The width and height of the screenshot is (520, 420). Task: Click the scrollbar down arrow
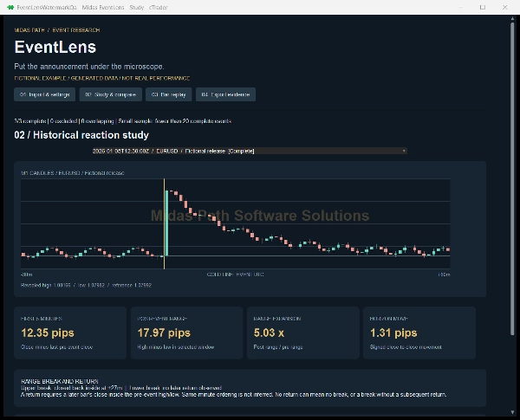click(x=512, y=412)
